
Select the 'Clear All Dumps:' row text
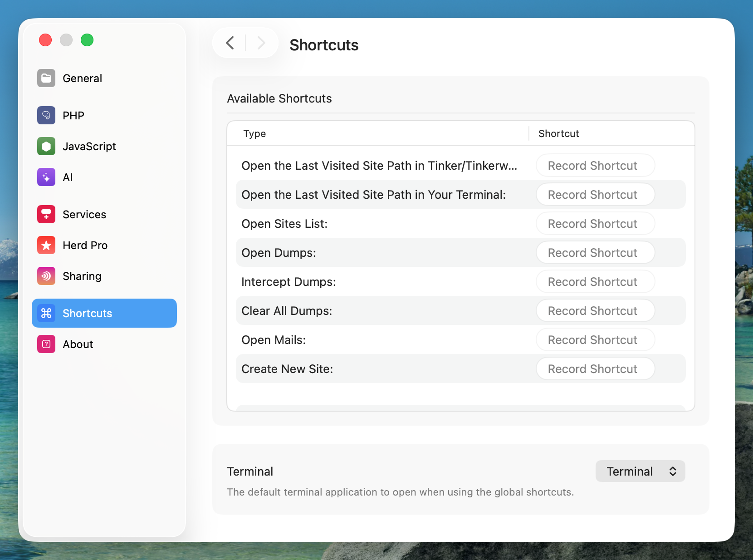tap(287, 311)
